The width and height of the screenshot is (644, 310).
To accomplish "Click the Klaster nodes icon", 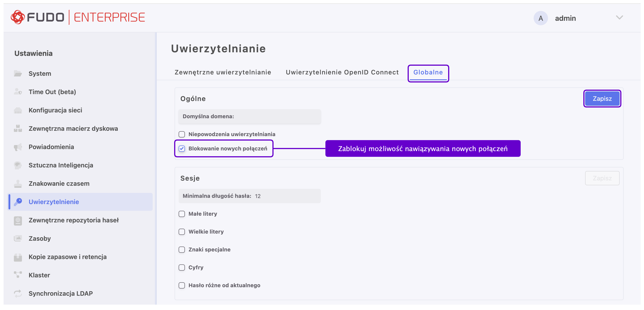I will coord(18,275).
